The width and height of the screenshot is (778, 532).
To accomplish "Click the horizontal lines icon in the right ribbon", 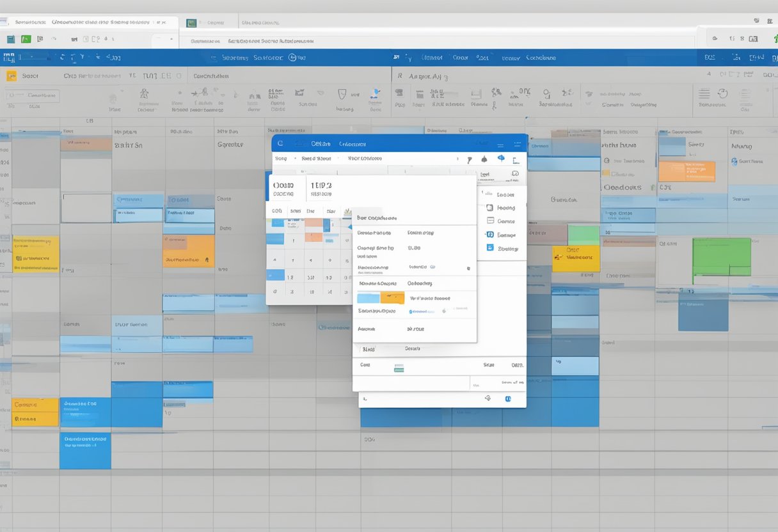I will (x=704, y=93).
